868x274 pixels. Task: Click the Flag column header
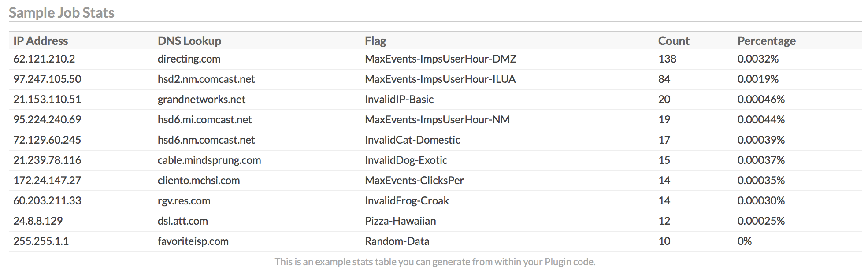(375, 41)
